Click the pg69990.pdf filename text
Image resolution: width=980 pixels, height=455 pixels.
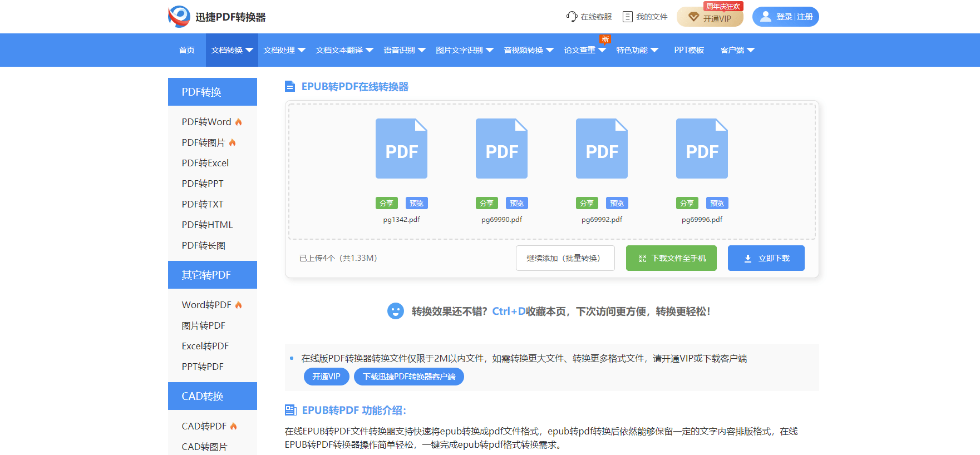[x=502, y=220]
